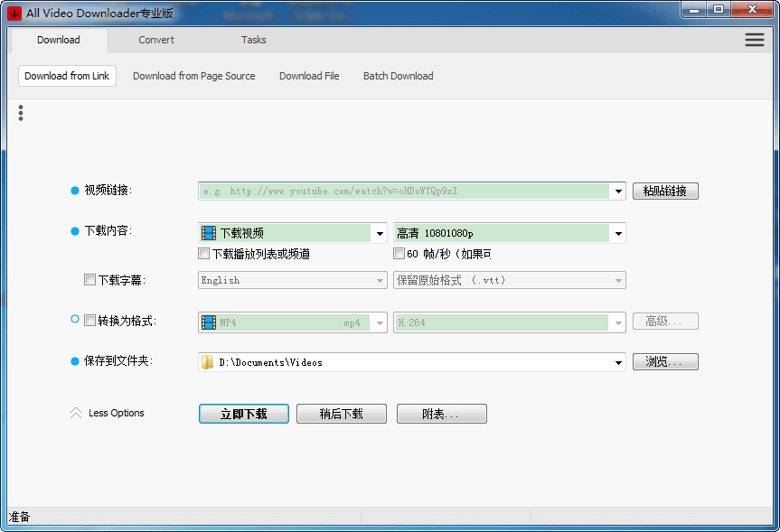Expand the video link history dropdown arrow
Screen dimensions: 780x532
pos(618,191)
